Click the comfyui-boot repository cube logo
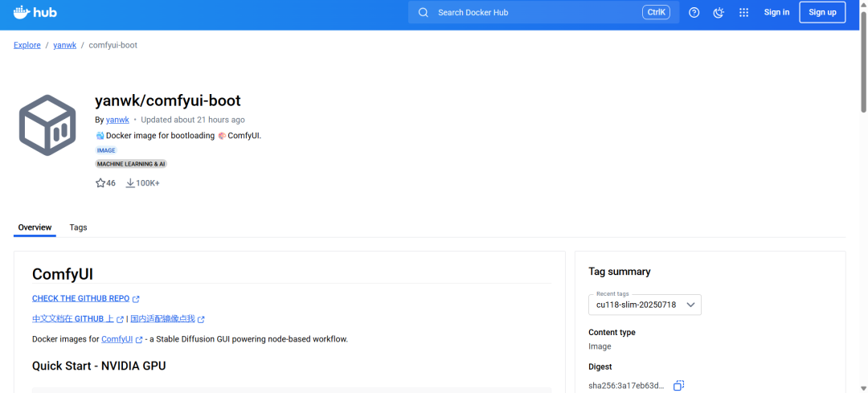Screen dimensions: 868x393 click(47, 125)
